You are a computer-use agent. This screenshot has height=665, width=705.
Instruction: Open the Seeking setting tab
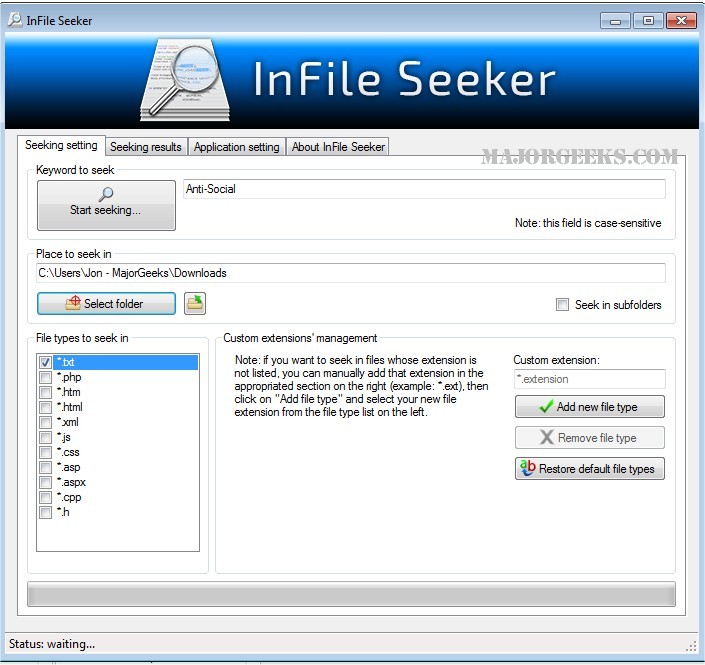pos(61,145)
